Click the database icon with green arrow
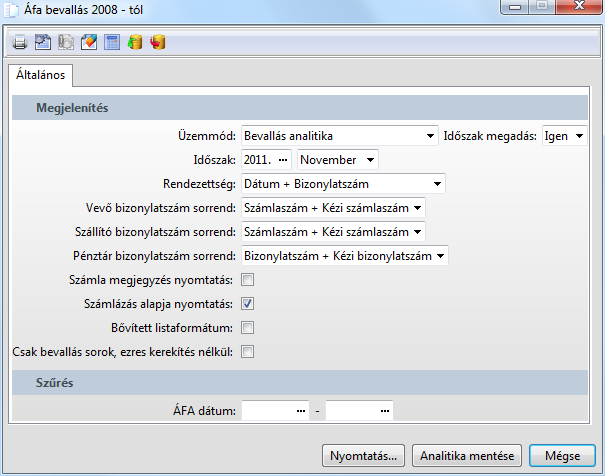This screenshot has height=476, width=605. coord(135,42)
